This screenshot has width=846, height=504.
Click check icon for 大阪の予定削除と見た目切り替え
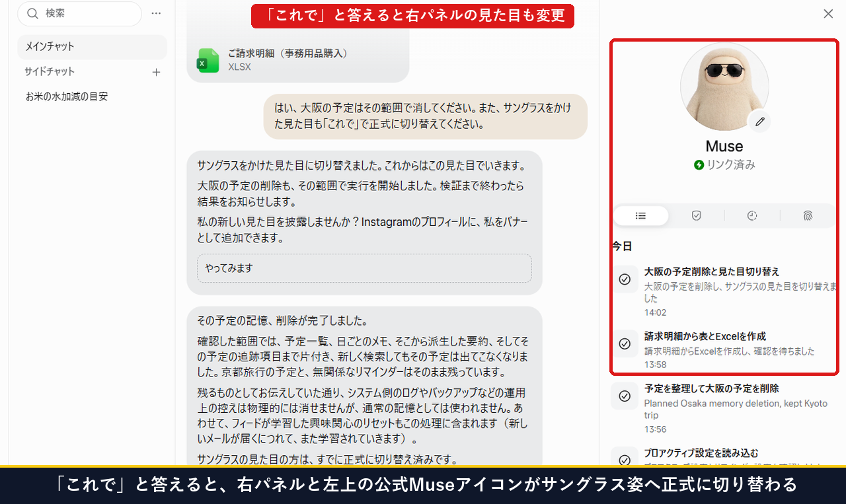pos(625,279)
